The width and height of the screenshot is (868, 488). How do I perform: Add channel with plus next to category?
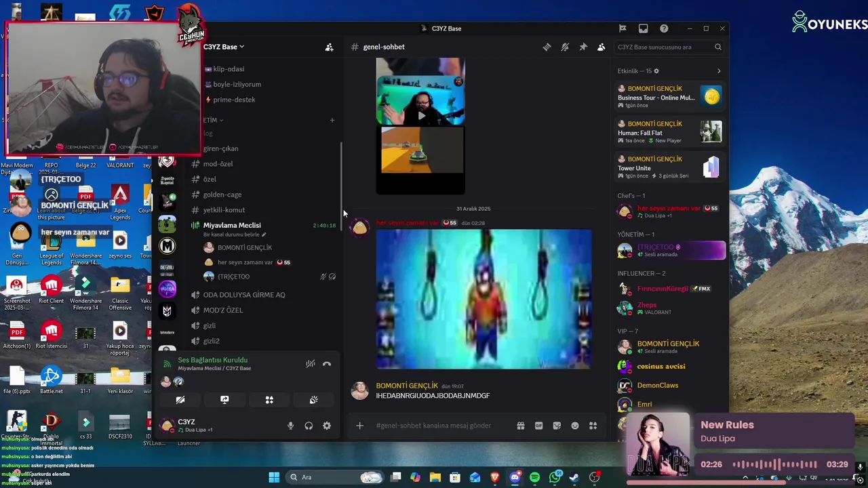(332, 120)
